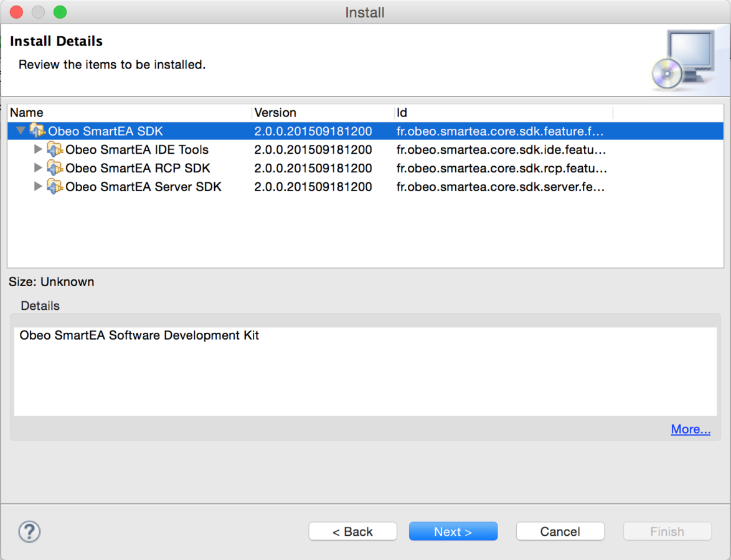Select the Obeo SmartEA IDE Tools row
731x560 pixels.
point(365,149)
